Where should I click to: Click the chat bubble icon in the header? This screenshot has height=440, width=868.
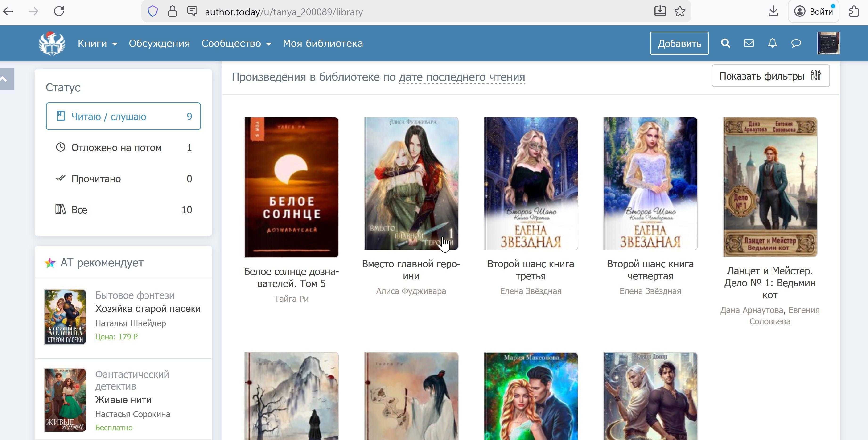[796, 43]
